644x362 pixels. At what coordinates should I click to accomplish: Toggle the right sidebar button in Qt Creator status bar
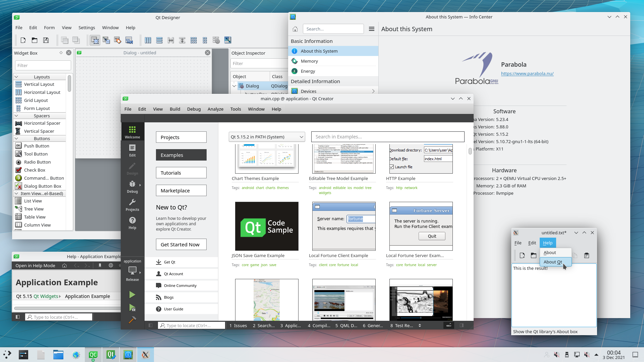tap(462, 325)
